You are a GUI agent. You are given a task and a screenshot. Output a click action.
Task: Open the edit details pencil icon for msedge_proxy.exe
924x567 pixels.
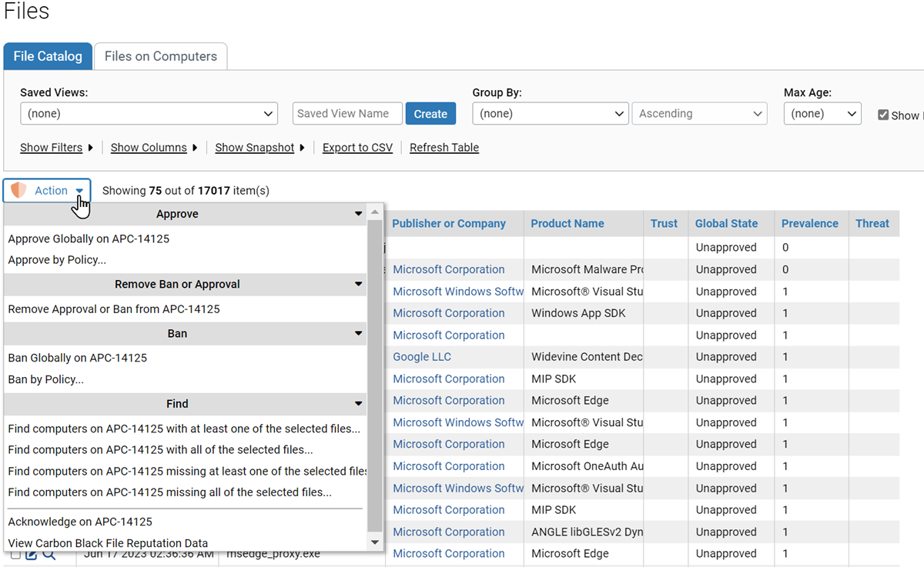tap(31, 553)
